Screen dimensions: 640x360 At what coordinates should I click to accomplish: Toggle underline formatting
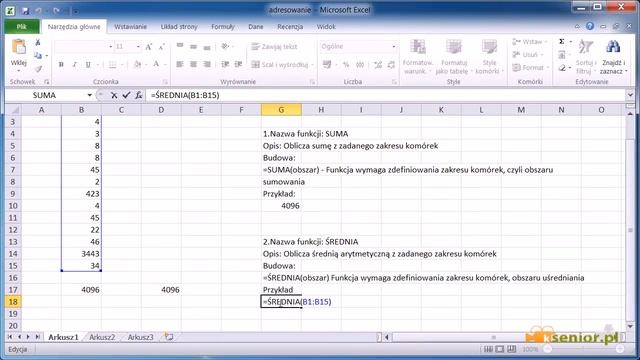(88, 64)
